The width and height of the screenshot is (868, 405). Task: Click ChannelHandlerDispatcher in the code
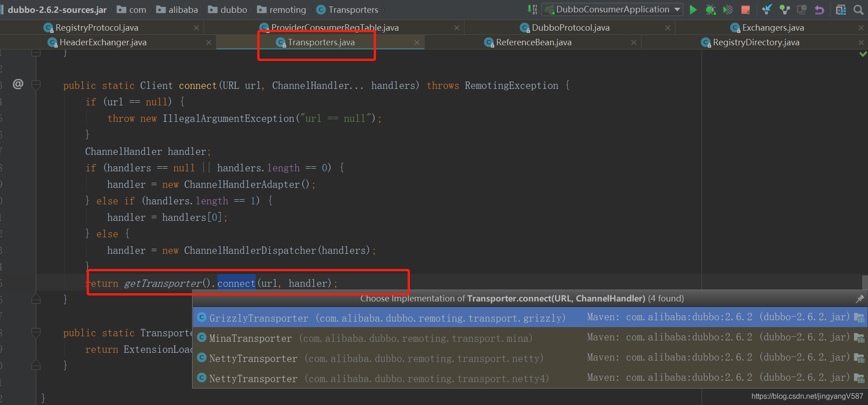point(250,250)
